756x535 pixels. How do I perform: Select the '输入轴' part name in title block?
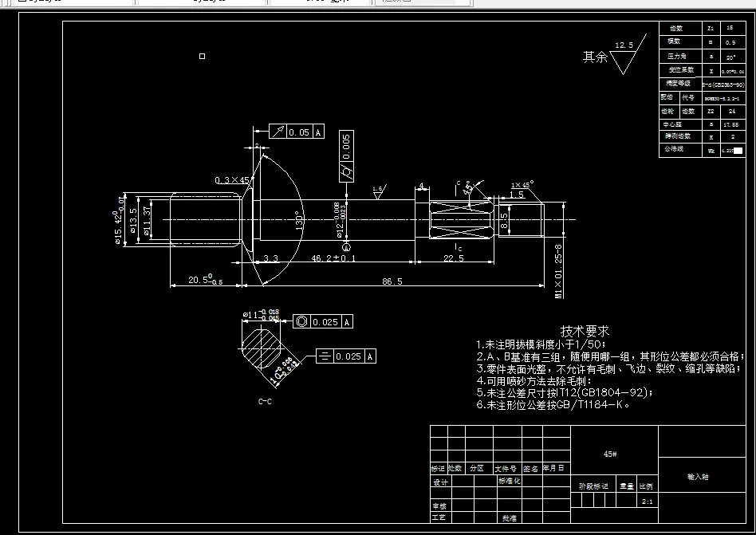(x=698, y=477)
